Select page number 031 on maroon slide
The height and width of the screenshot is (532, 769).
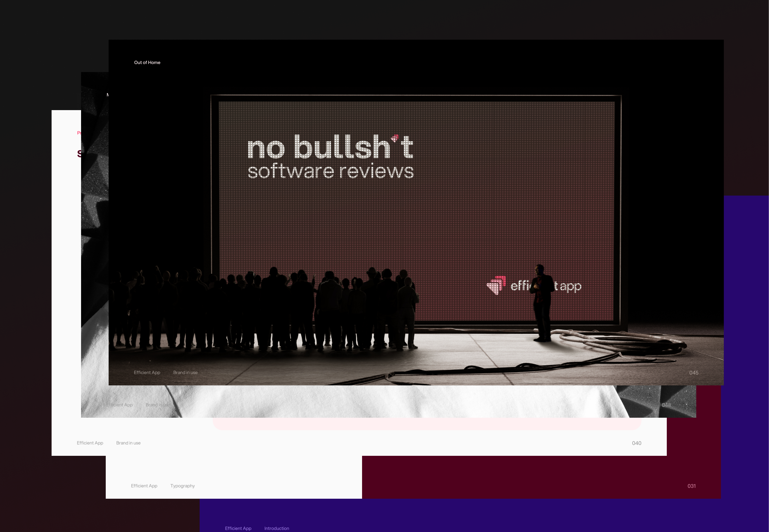click(691, 486)
